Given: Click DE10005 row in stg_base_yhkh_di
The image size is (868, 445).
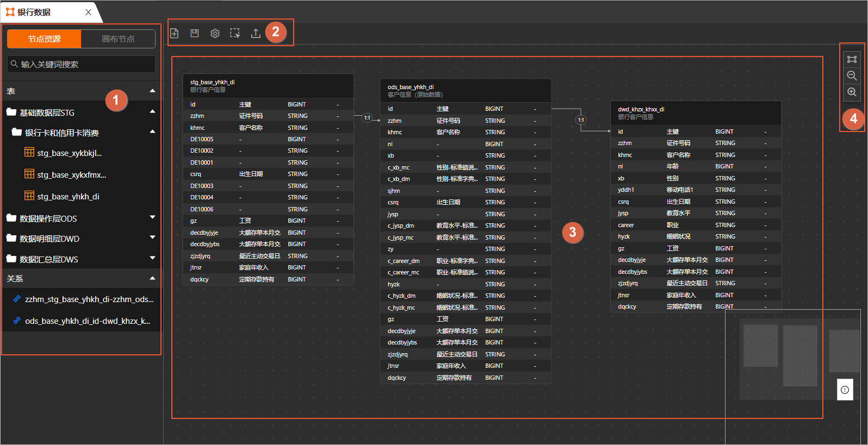Looking at the screenshot, I should (x=268, y=139).
